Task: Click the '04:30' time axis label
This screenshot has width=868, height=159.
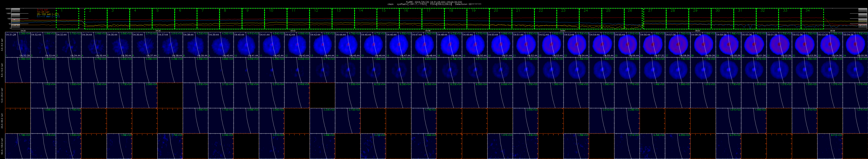Action: click(x=23, y=31)
